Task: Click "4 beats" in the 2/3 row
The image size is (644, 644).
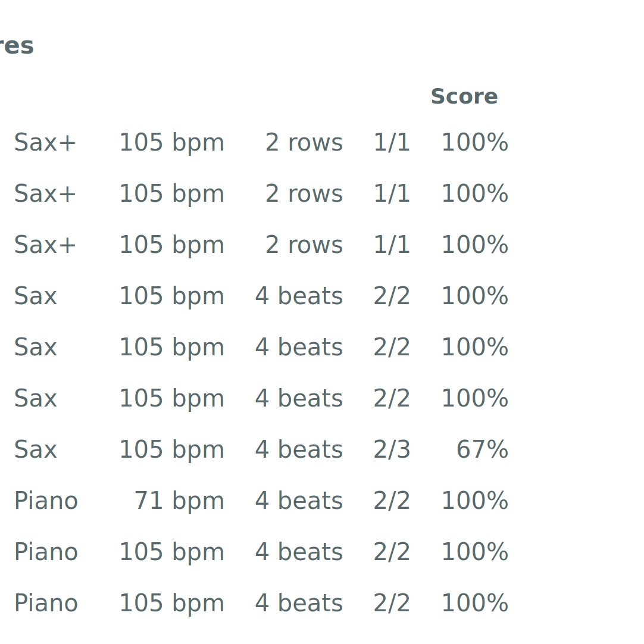Action: pyautogui.click(x=299, y=450)
